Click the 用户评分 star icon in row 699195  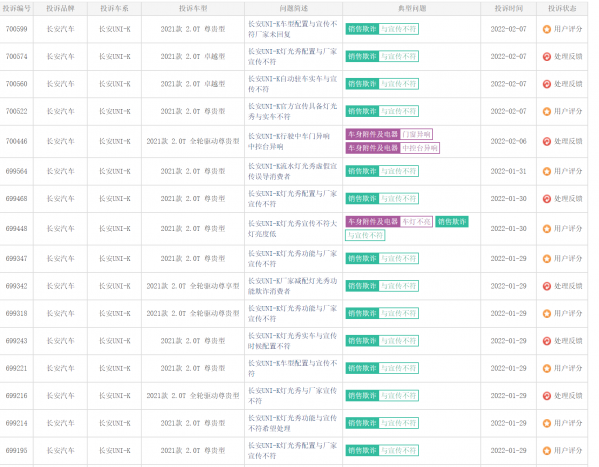pyautogui.click(x=547, y=451)
